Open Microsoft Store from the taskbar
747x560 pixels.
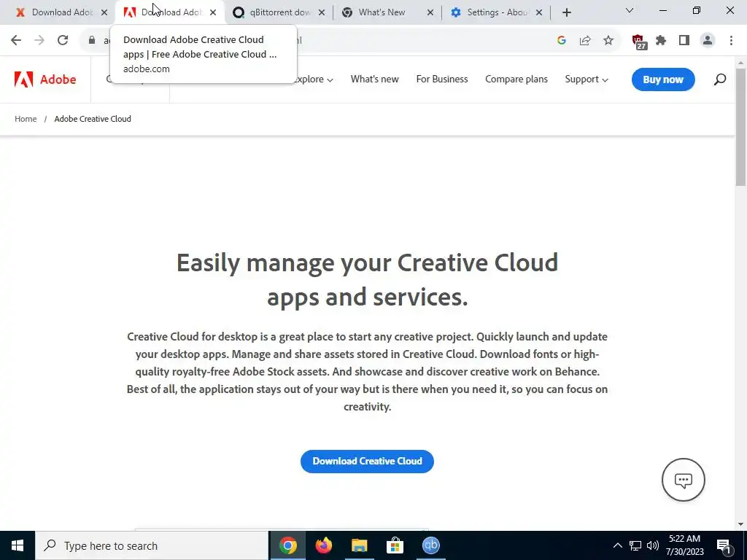395,545
